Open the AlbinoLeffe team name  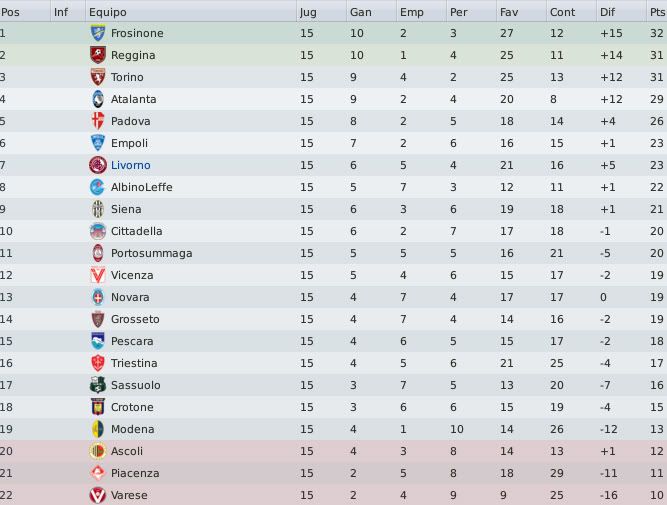click(x=142, y=187)
